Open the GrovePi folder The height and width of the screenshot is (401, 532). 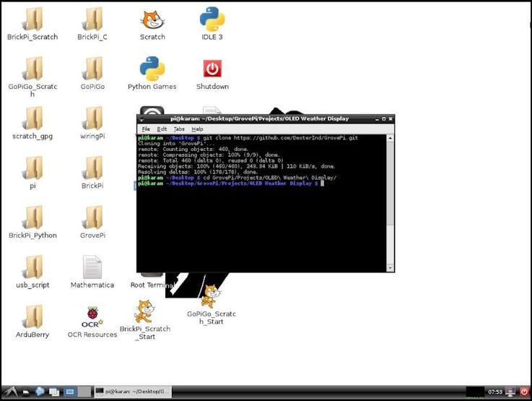click(92, 217)
